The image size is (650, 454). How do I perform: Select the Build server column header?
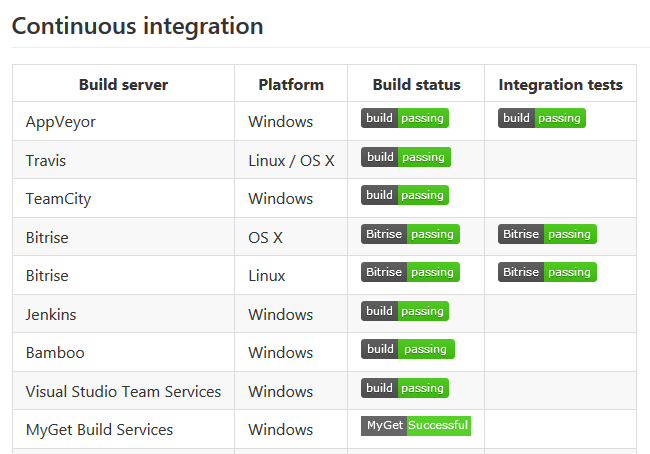tap(124, 85)
